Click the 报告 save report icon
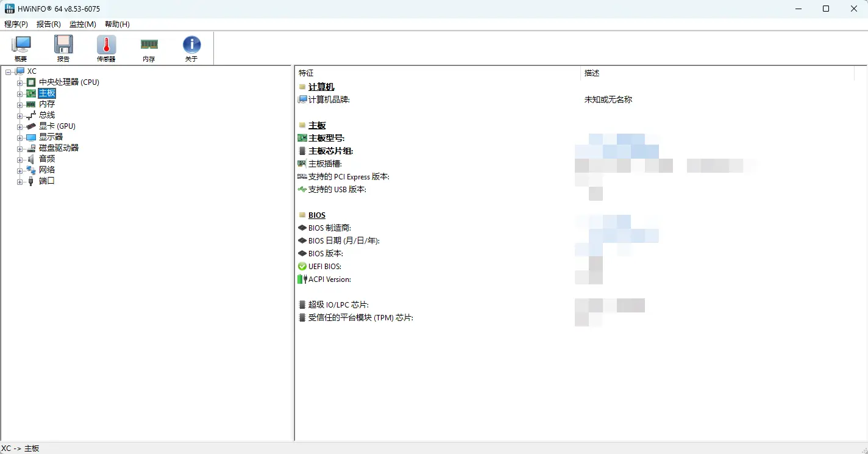The width and height of the screenshot is (868, 454). (x=63, y=45)
